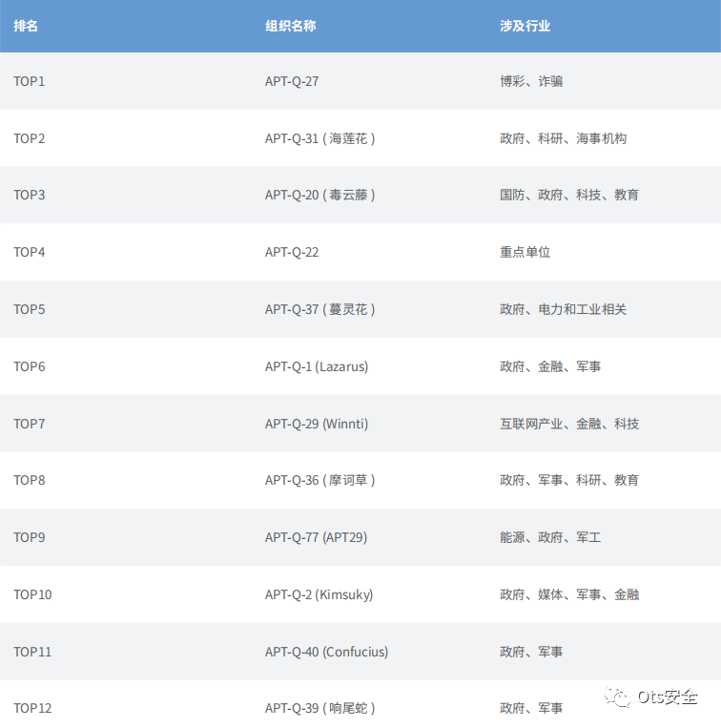Select the TOP1 rank cell
This screenshot has width=721, height=728.
click(30, 81)
